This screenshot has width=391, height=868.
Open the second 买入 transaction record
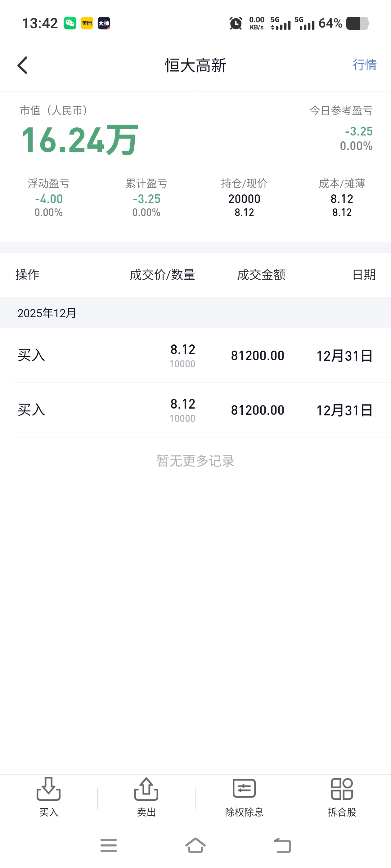point(195,410)
